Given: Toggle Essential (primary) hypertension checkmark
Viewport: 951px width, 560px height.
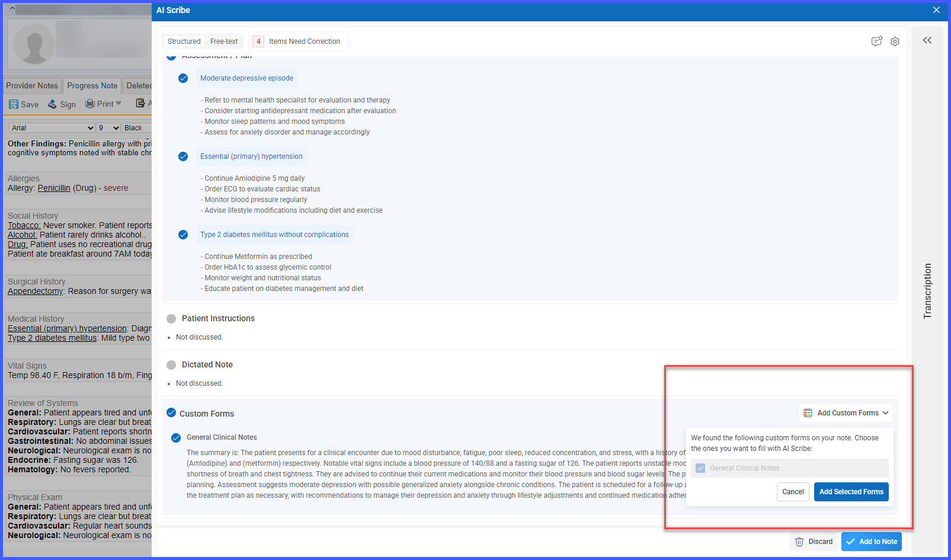Looking at the screenshot, I should click(183, 156).
